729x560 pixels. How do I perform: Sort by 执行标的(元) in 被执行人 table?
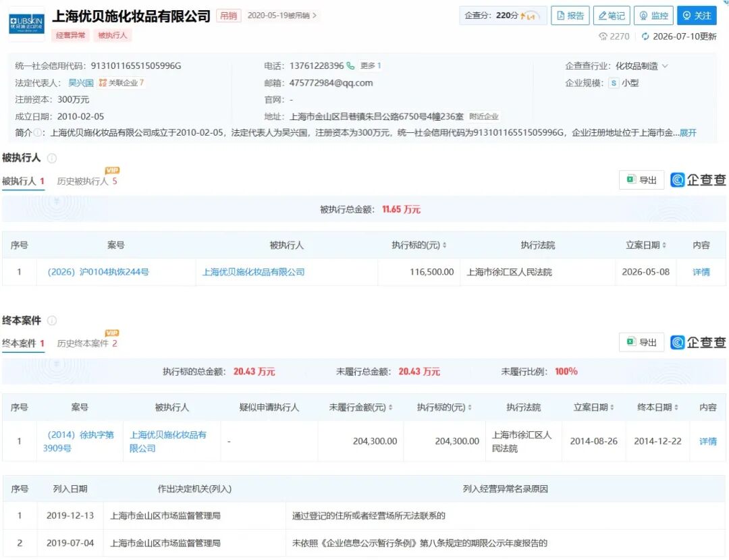pos(444,245)
